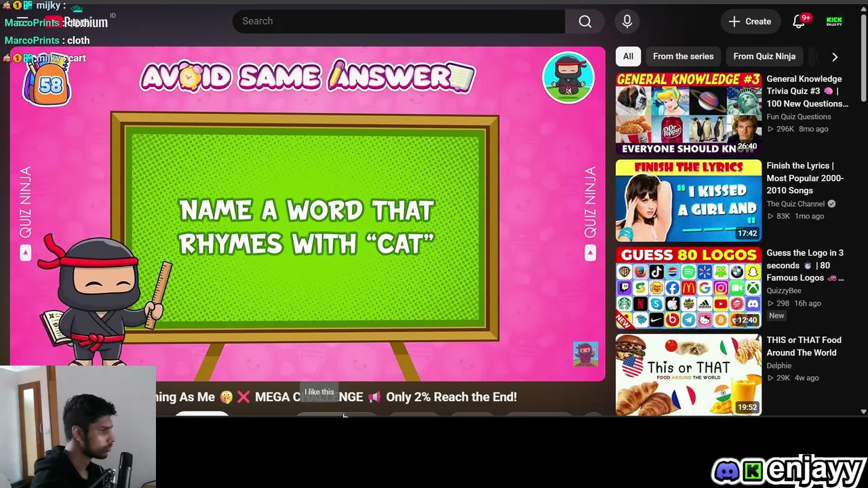Select the From the series chip
The image size is (868, 488).
point(683,56)
